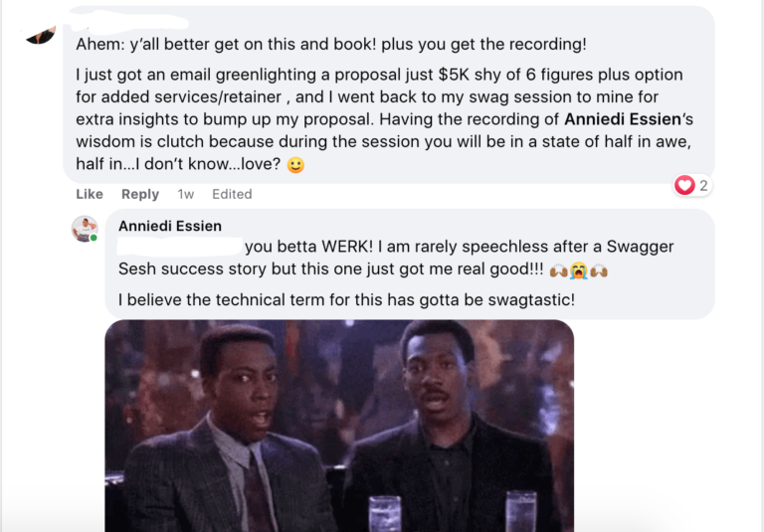Click the last raised hands emoji
The height and width of the screenshot is (532, 764).
(x=599, y=269)
